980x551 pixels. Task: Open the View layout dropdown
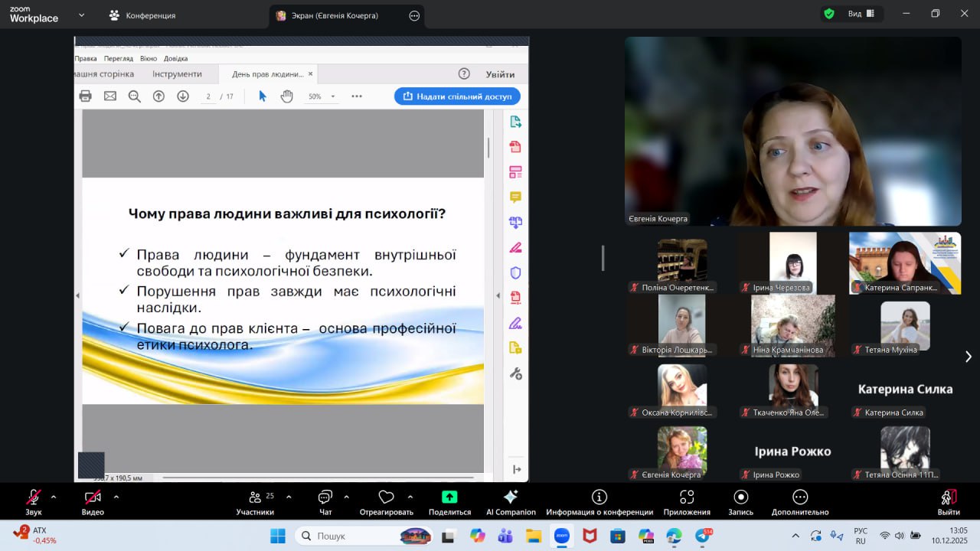(x=861, y=14)
